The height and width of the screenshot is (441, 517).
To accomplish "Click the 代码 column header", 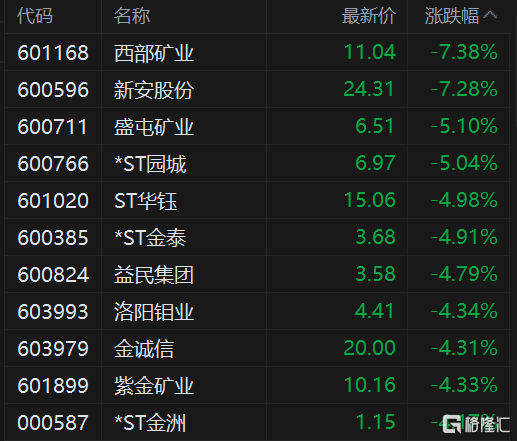I will (x=35, y=15).
